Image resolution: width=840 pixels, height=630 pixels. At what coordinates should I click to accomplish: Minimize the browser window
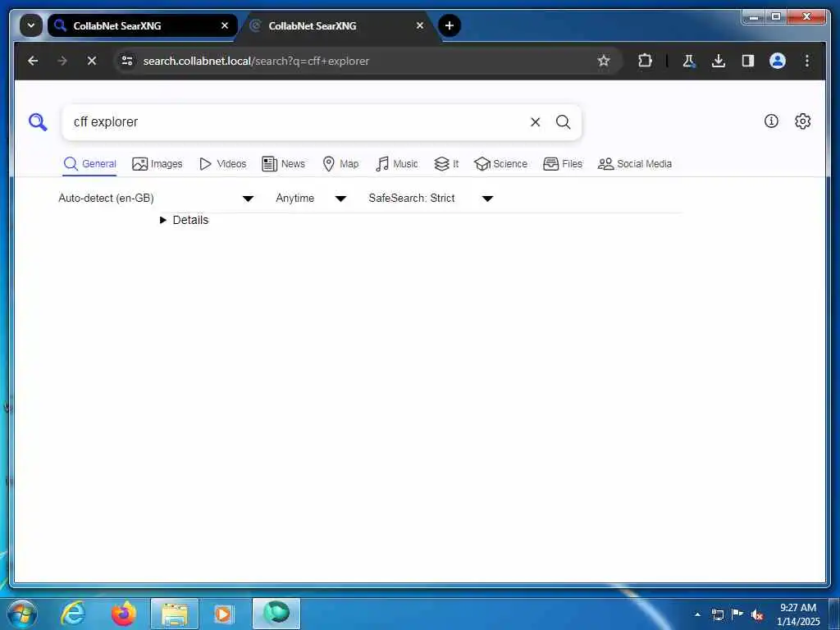pos(754,17)
